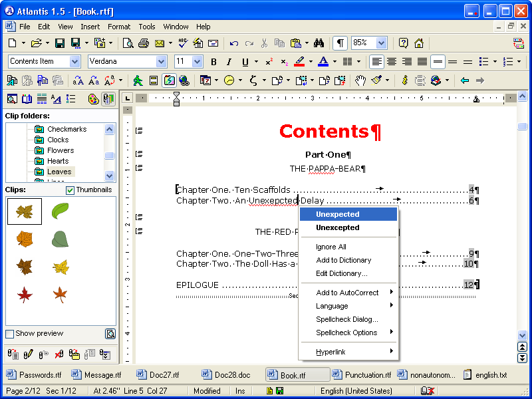The width and height of the screenshot is (532, 399).
Task: Open Print Preview with the magnifier icon
Action: (128, 43)
